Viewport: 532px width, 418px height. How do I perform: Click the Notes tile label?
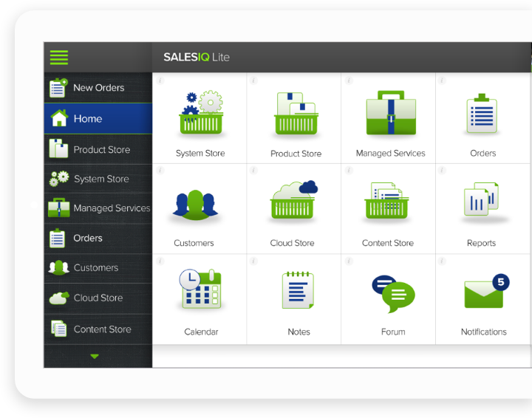point(299,332)
